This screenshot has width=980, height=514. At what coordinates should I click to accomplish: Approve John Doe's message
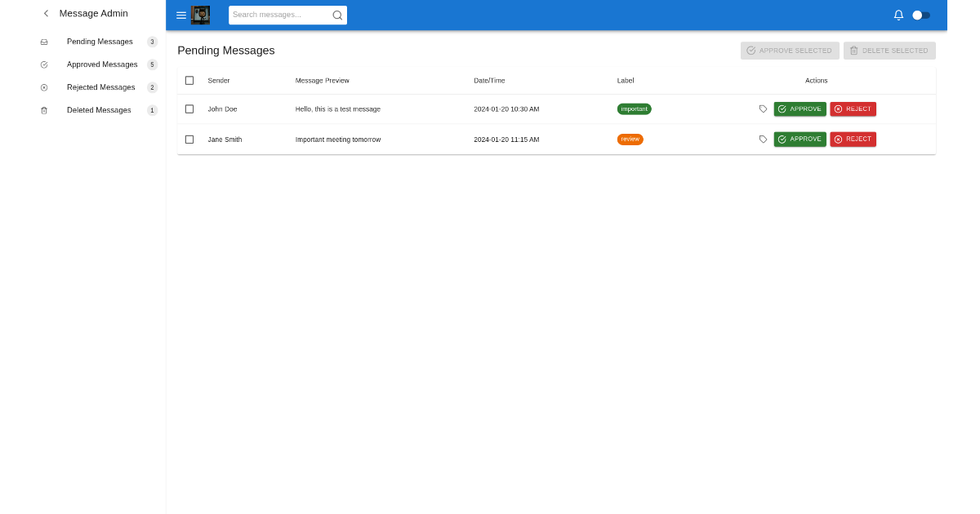[x=800, y=109]
